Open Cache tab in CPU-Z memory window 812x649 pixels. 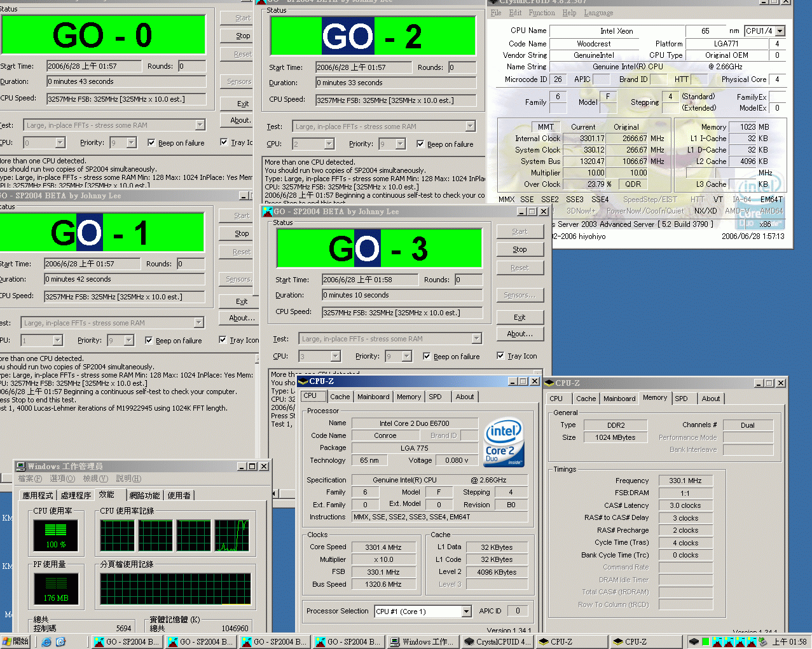pyautogui.click(x=586, y=399)
